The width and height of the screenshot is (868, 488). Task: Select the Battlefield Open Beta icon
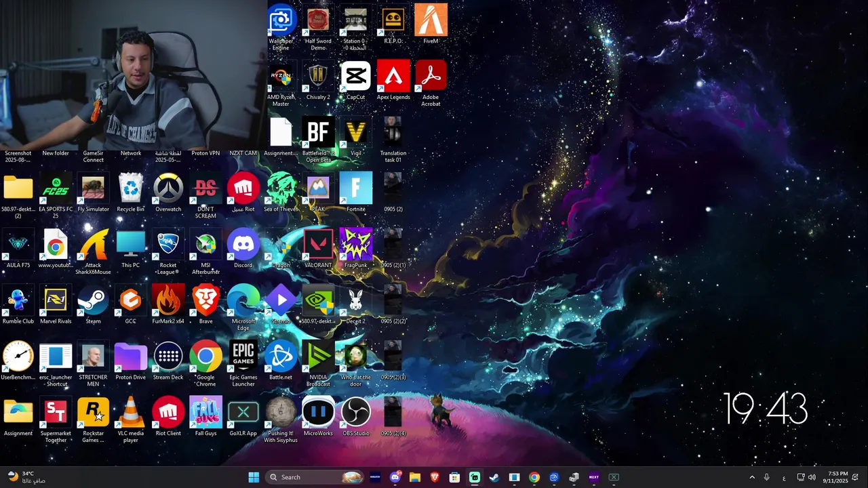coord(318,133)
